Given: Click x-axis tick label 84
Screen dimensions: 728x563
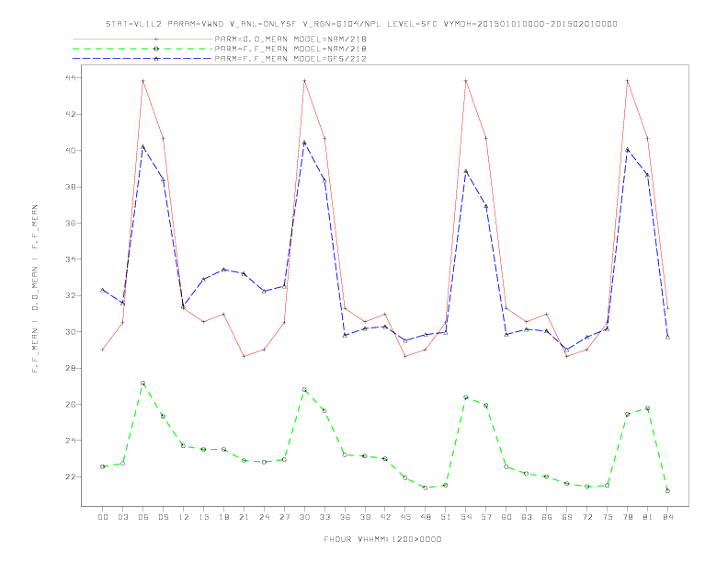Looking at the screenshot, I should pyautogui.click(x=667, y=517).
